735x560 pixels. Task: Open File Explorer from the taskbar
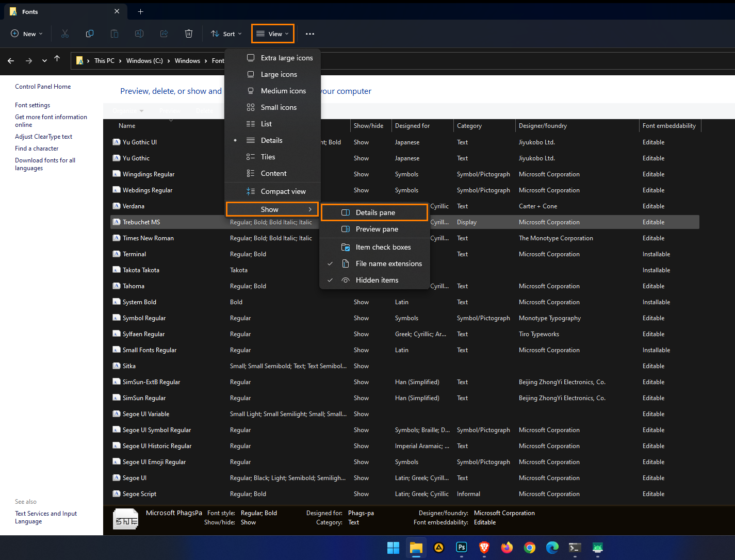click(x=416, y=548)
